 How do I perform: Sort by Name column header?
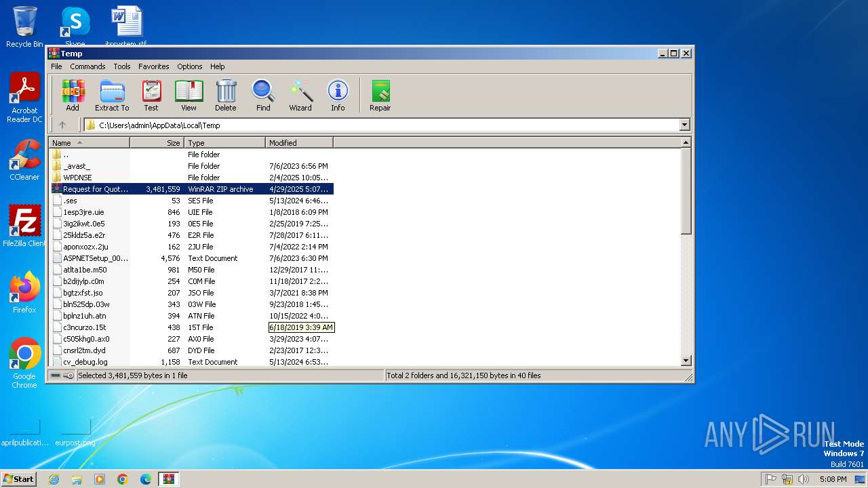coord(89,142)
